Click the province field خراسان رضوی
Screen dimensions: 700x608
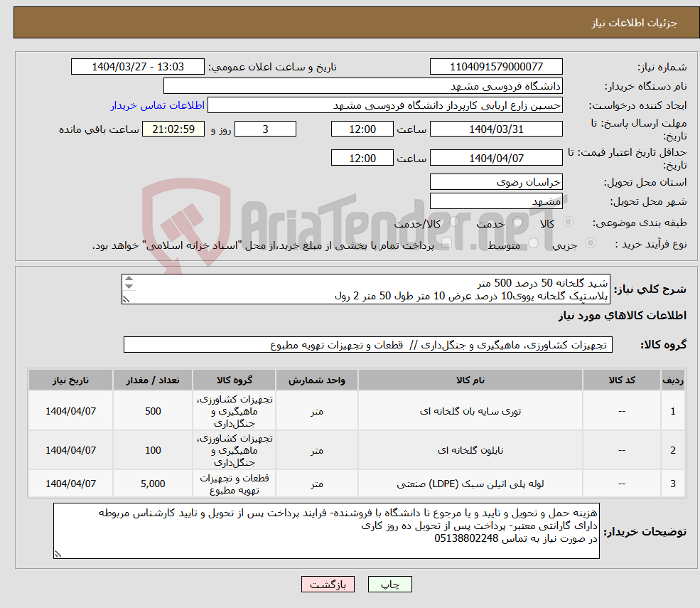point(496,182)
